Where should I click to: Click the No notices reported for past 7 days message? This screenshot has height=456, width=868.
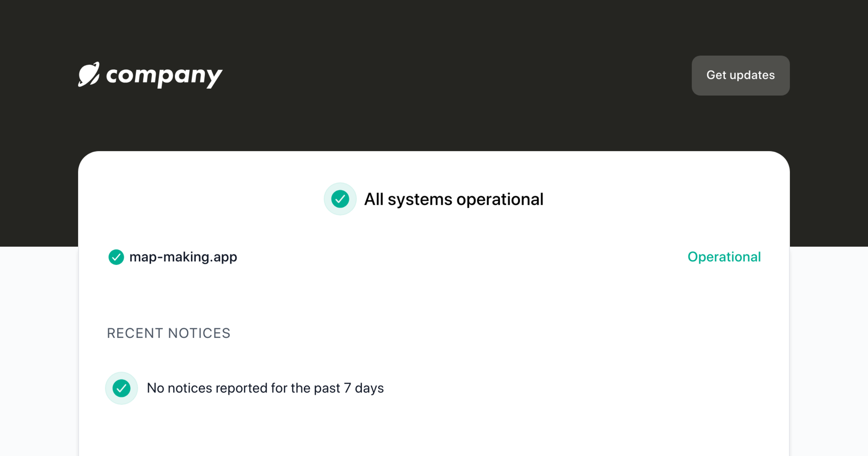pyautogui.click(x=265, y=388)
